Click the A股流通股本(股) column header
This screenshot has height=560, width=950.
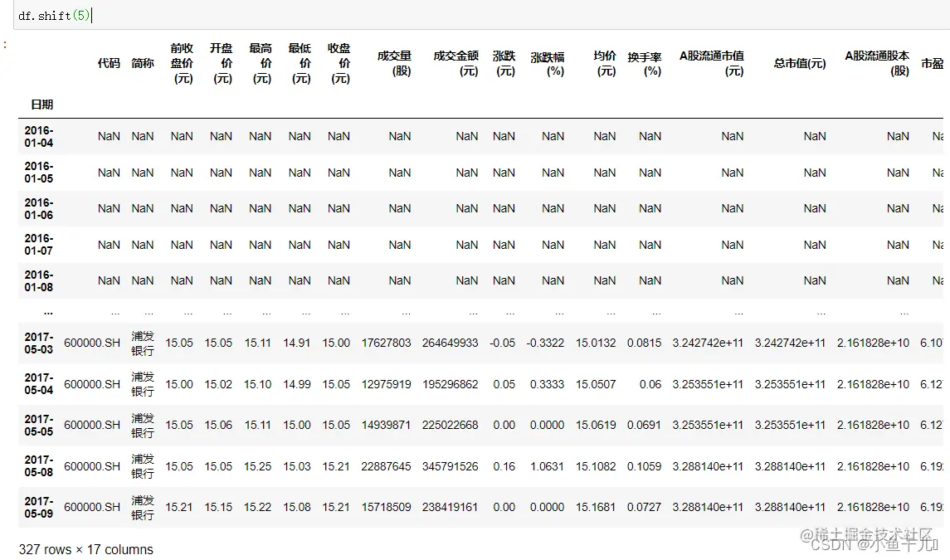pos(877,63)
